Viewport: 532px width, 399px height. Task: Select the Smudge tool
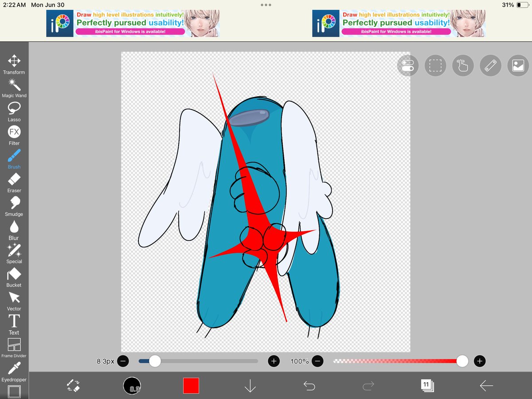(14, 207)
